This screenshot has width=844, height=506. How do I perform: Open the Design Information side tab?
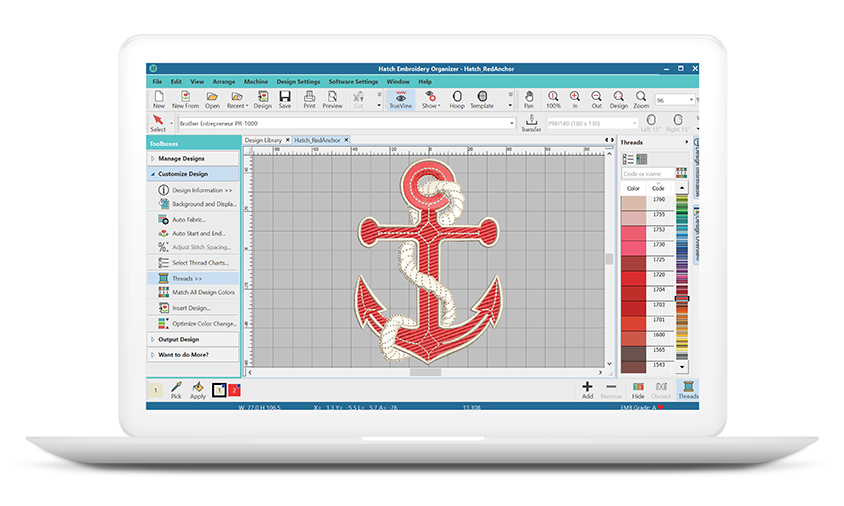click(x=697, y=168)
